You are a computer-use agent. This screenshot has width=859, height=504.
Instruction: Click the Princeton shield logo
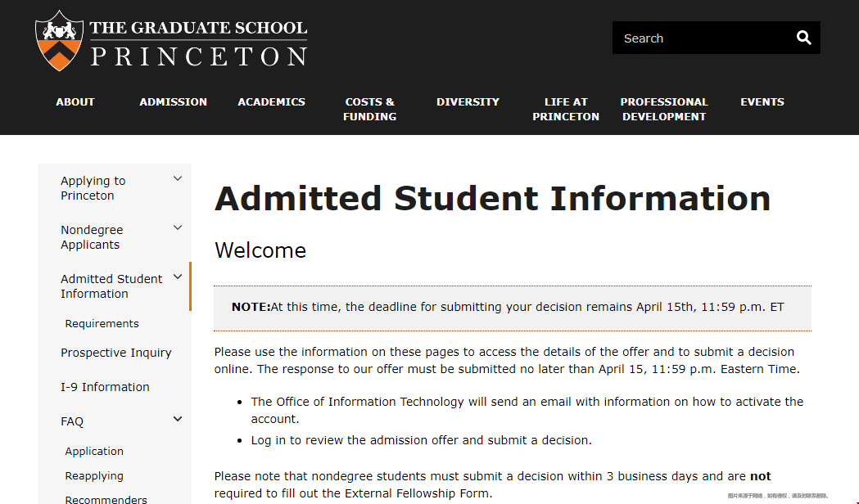coord(59,40)
